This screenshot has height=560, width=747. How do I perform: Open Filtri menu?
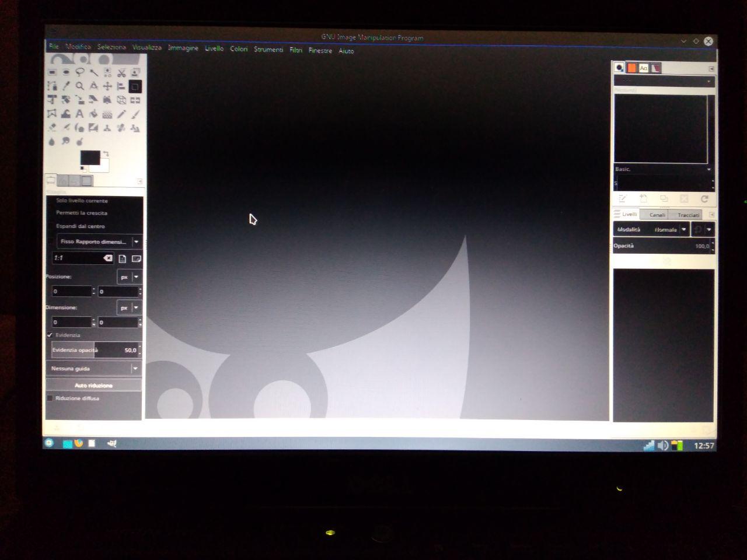point(296,50)
